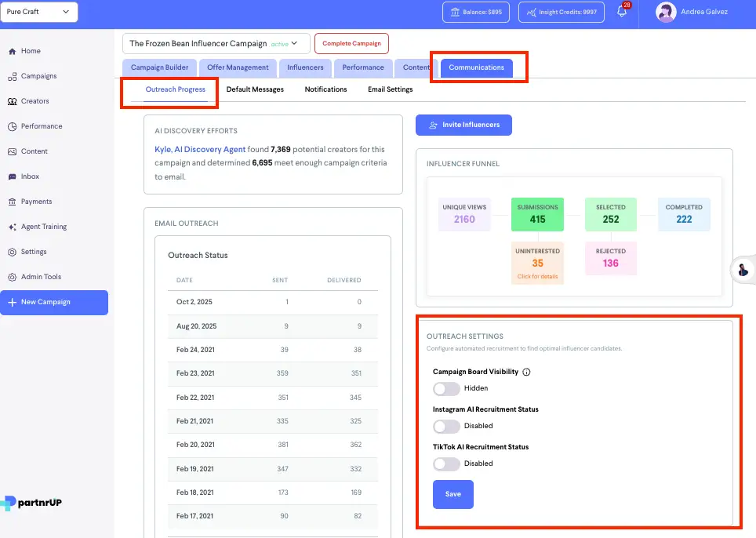Open Default Messages subtab
756x538 pixels.
(x=255, y=89)
